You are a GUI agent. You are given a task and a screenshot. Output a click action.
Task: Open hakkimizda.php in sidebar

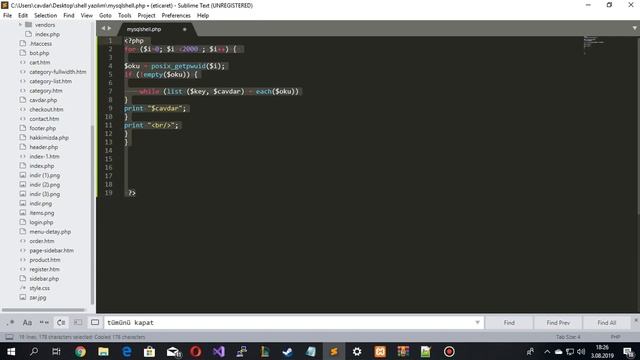click(x=49, y=138)
